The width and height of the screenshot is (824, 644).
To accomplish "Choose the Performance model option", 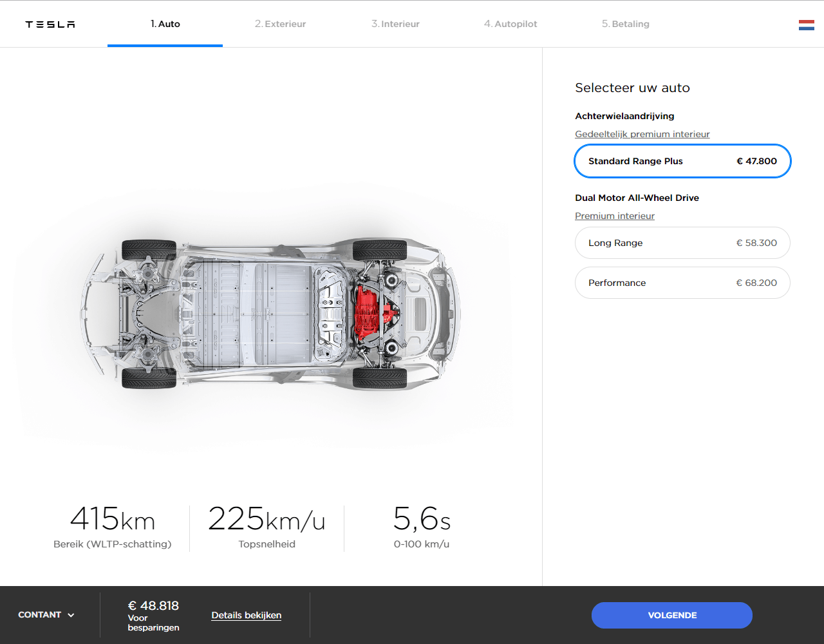I will coord(682,283).
